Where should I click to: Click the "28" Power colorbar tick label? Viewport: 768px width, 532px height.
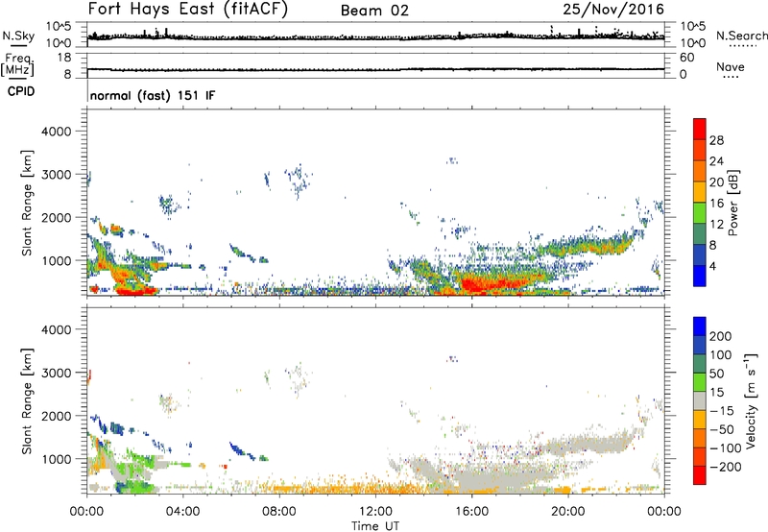coord(716,140)
